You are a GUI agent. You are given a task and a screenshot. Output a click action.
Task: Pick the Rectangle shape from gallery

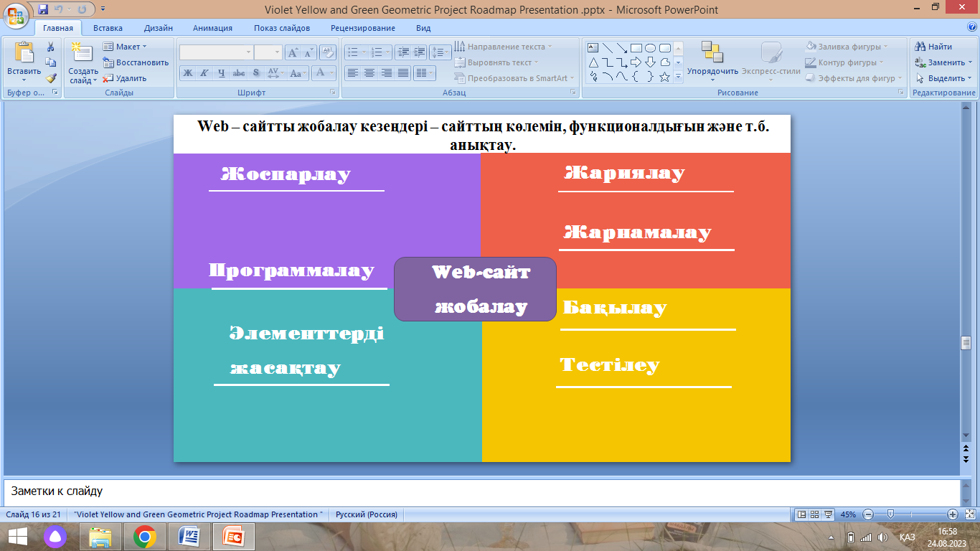(636, 48)
